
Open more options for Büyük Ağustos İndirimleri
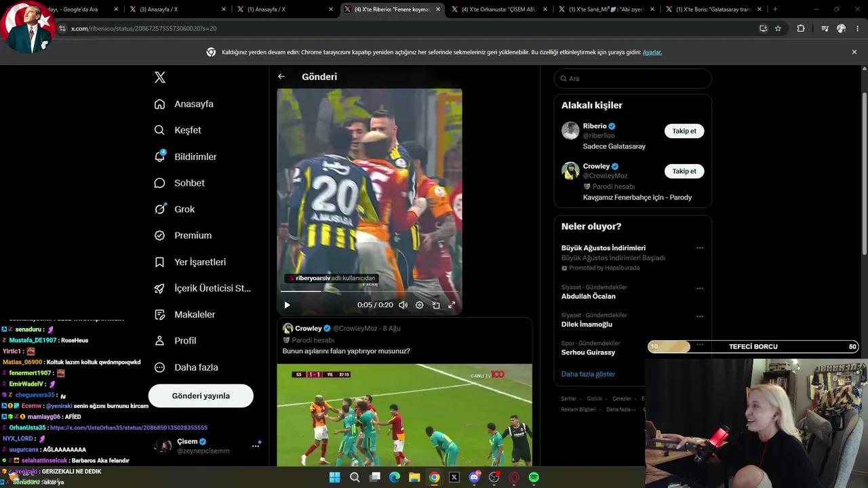point(700,248)
